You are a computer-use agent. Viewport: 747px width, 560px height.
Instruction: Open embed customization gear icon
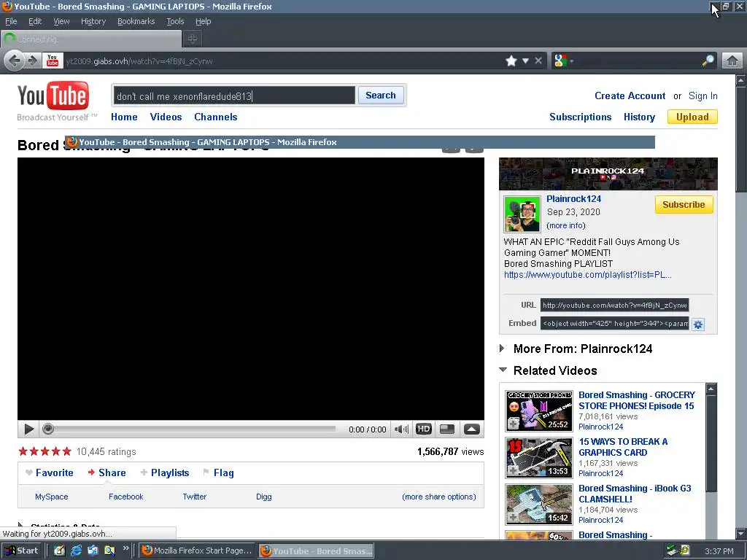(698, 324)
